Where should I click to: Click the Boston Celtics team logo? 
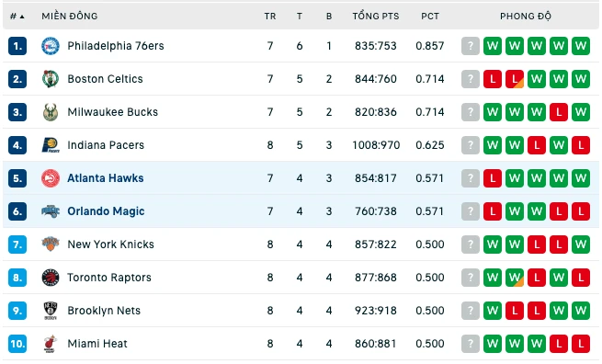click(x=51, y=79)
